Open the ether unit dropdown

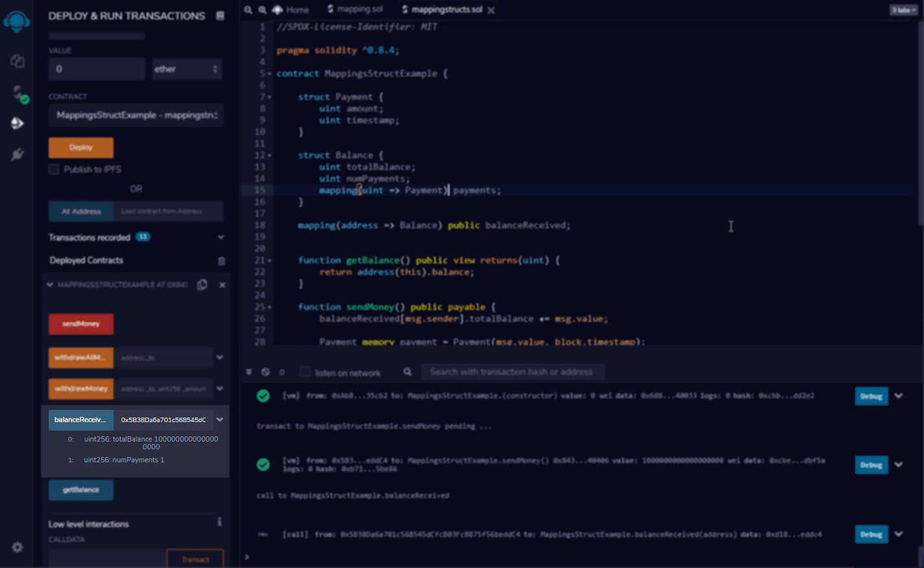(x=187, y=69)
